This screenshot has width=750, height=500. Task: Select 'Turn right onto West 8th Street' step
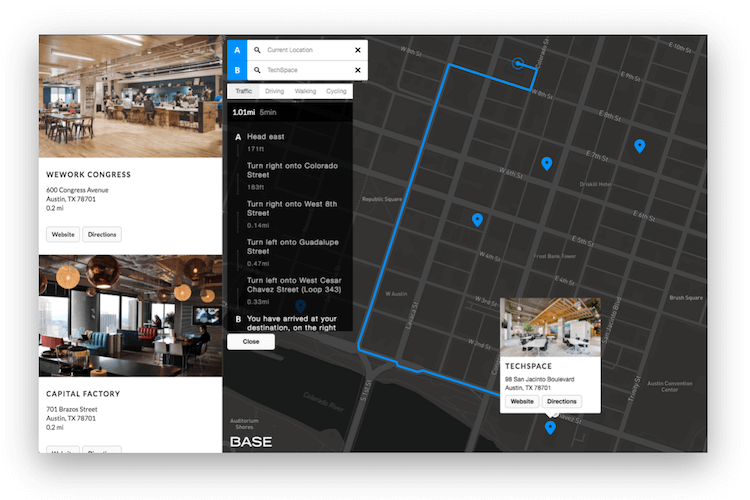click(x=290, y=214)
